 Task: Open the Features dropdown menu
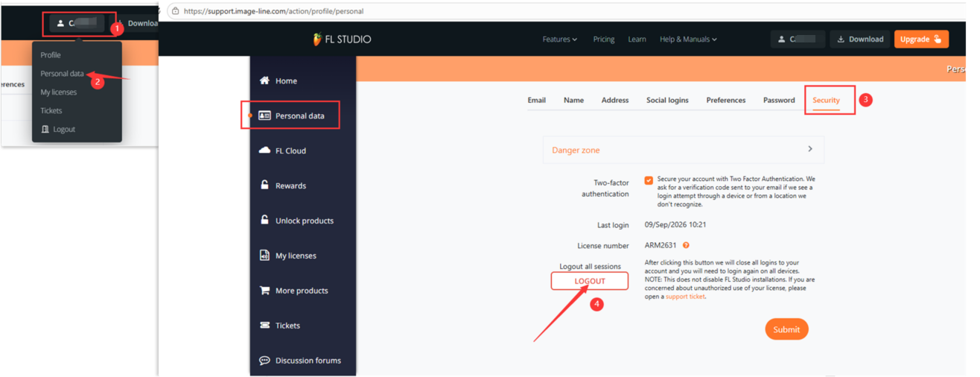pos(560,39)
